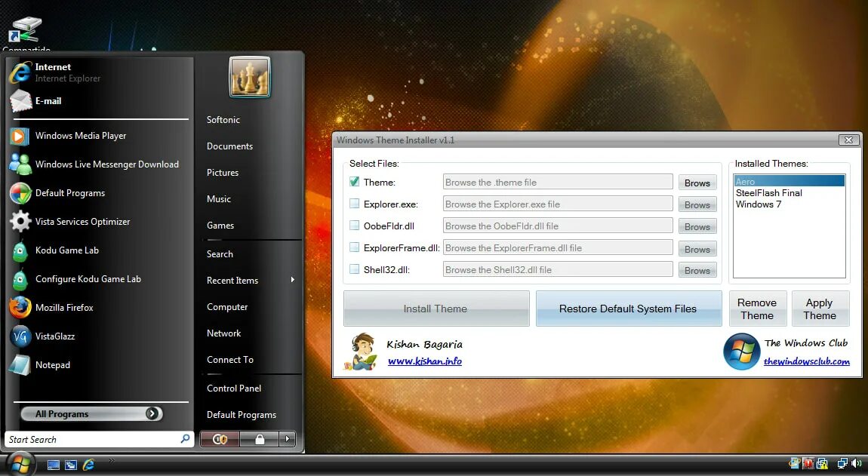This screenshot has width=868, height=476.
Task: Start Kodu Game Lab
Action: tap(100, 250)
